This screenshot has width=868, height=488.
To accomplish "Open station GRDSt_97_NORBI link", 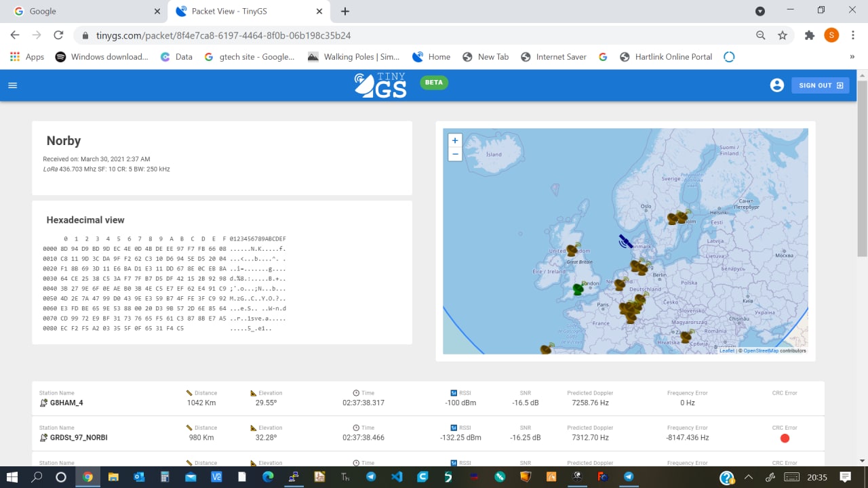I will (79, 438).
